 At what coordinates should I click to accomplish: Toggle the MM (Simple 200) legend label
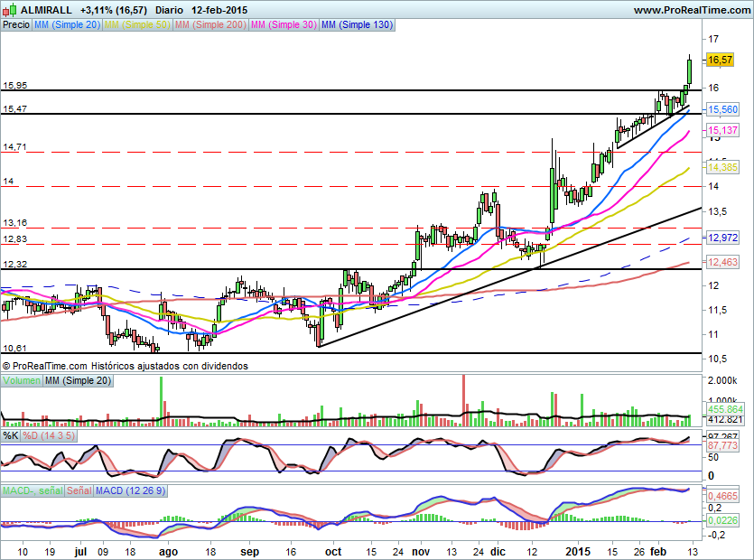tap(209, 25)
